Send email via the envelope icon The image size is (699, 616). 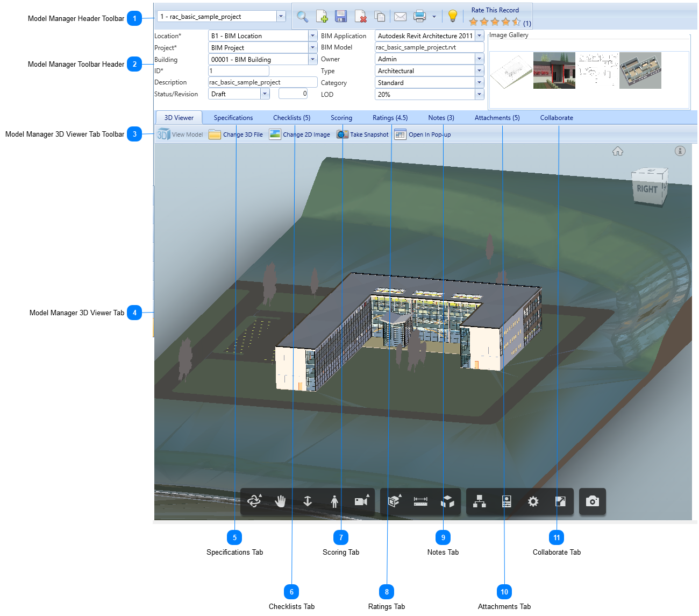pyautogui.click(x=400, y=17)
